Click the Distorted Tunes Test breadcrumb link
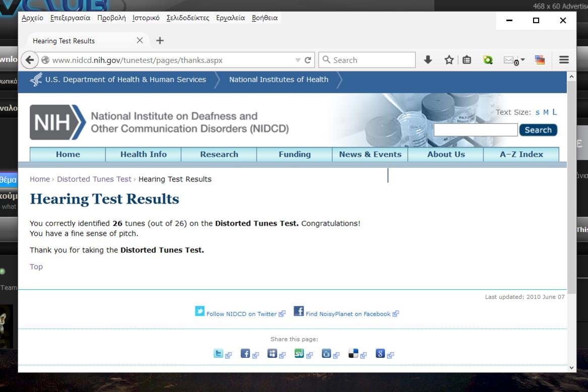The height and width of the screenshot is (392, 588). coord(94,179)
